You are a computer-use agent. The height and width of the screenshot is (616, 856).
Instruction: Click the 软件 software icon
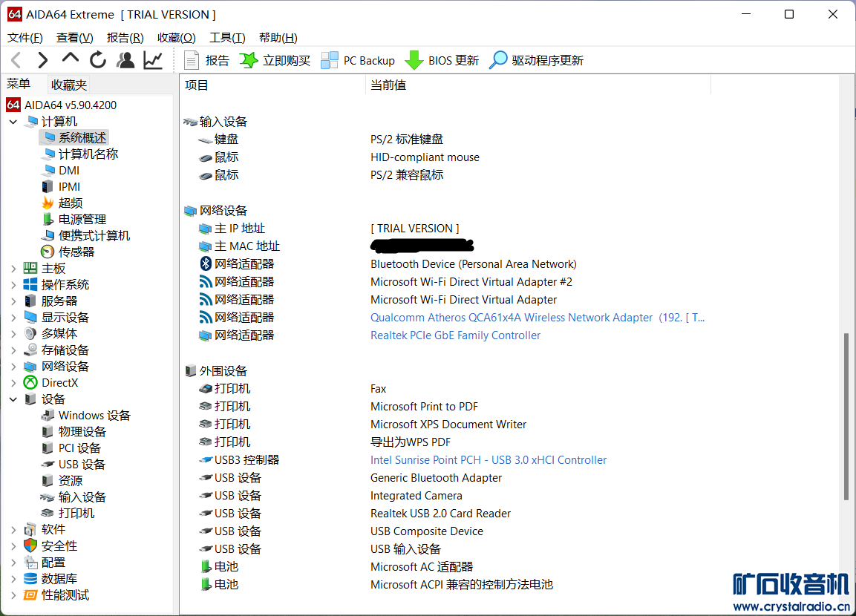click(30, 529)
